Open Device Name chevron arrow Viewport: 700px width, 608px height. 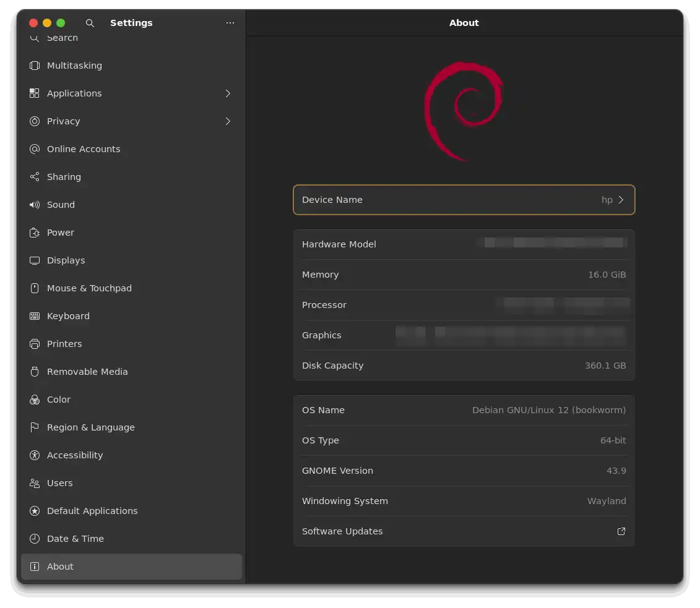tap(621, 200)
